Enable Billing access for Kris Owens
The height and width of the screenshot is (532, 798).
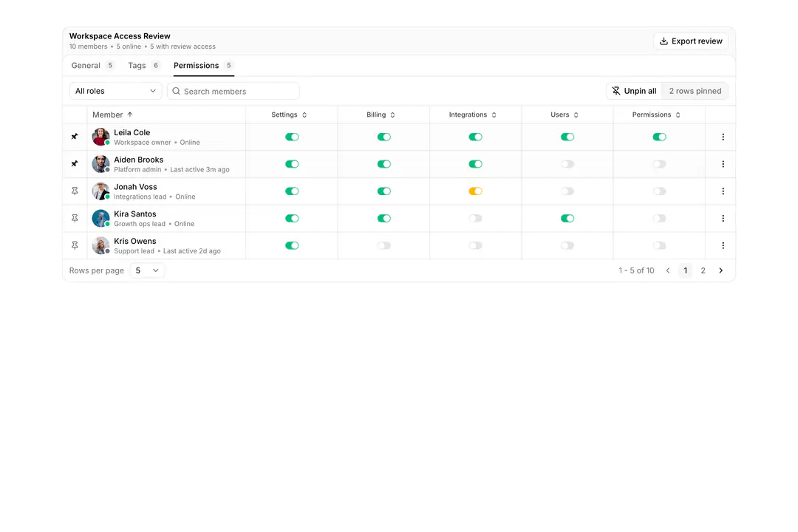(x=383, y=245)
